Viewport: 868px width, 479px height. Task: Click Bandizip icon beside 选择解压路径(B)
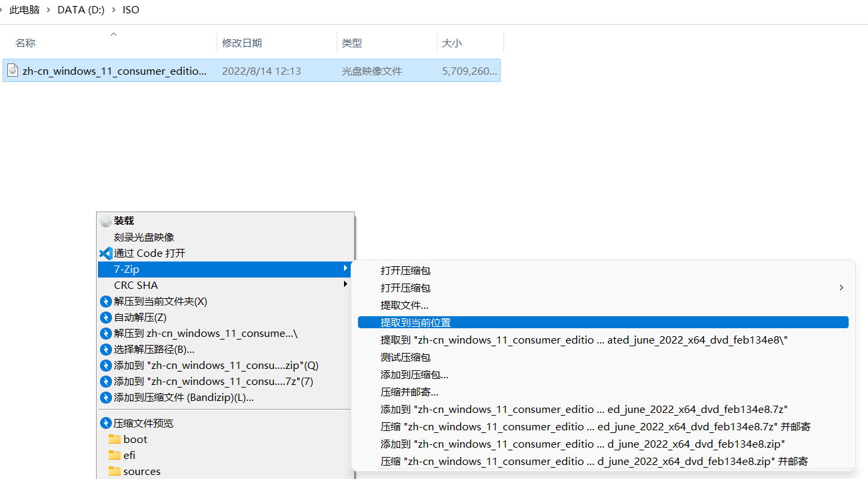pyautogui.click(x=105, y=350)
